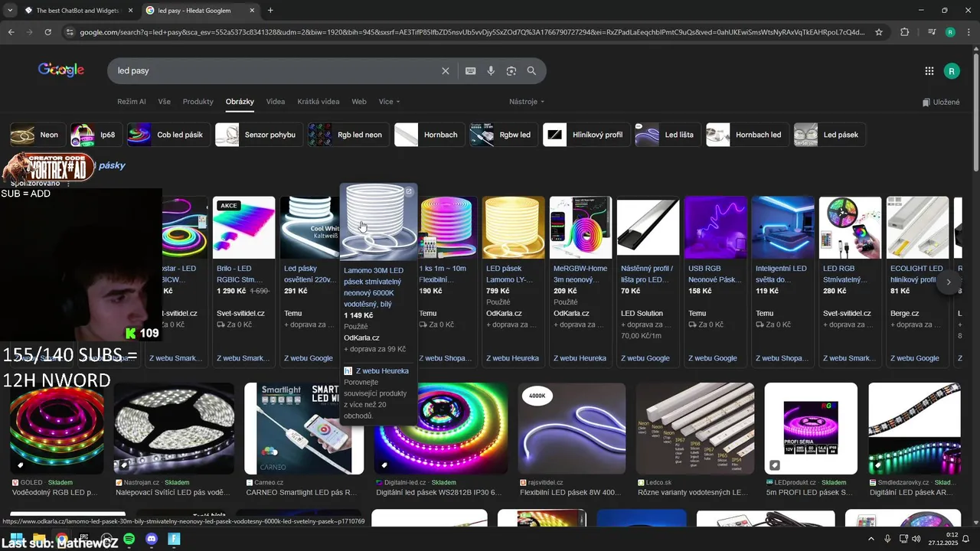Filter images by the Led lišta chip
The height and width of the screenshot is (551, 980).
(x=668, y=135)
